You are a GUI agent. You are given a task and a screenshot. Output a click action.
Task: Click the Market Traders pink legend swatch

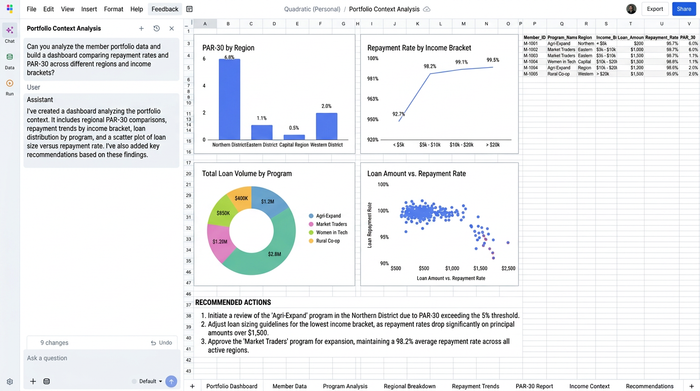pyautogui.click(x=311, y=224)
